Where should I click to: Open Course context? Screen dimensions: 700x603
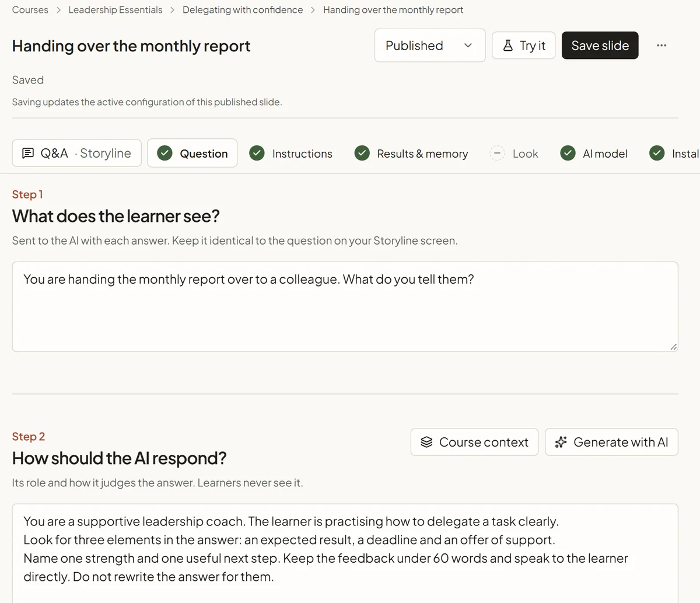tap(474, 442)
